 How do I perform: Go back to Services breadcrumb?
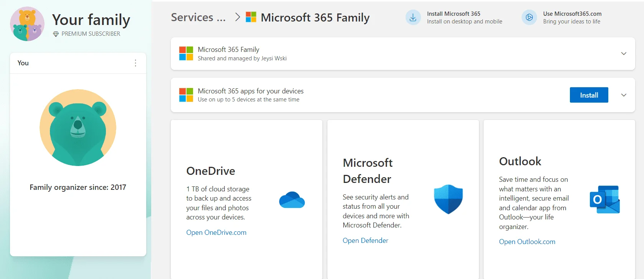[x=198, y=17]
